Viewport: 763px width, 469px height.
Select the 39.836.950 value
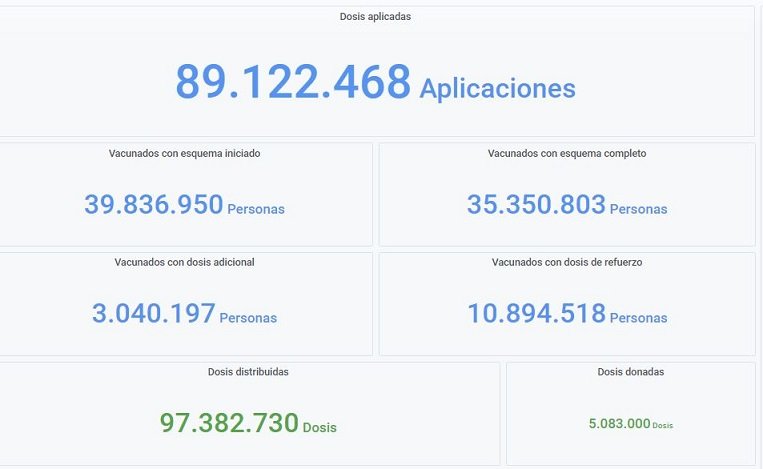(154, 204)
